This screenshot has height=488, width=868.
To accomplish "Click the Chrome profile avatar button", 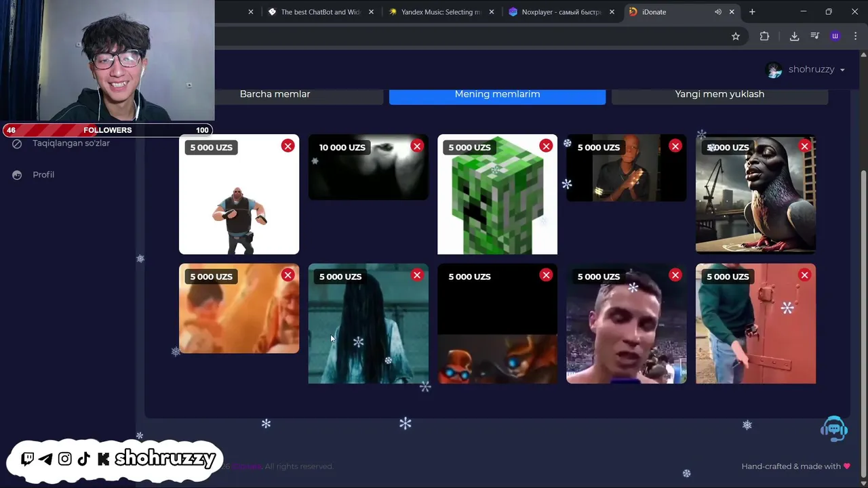I will pyautogui.click(x=835, y=37).
